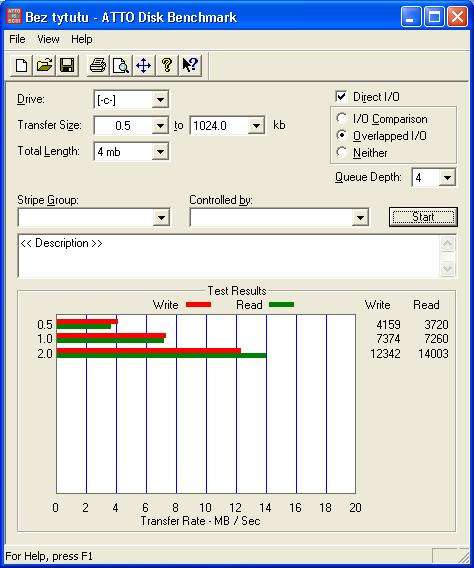Open the Total Length dropdown
The image size is (474, 568).
[160, 151]
